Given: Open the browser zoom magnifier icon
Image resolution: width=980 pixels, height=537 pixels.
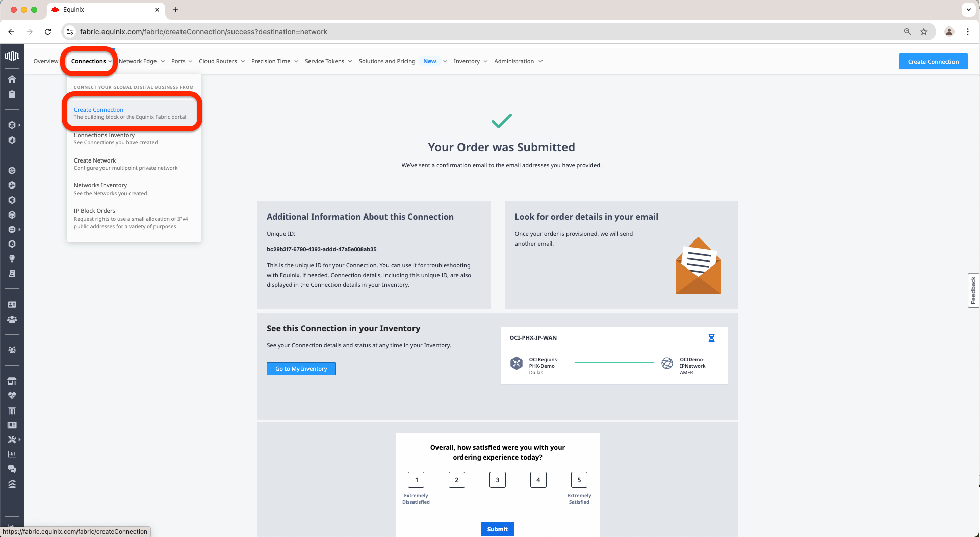Looking at the screenshot, I should coord(908,32).
